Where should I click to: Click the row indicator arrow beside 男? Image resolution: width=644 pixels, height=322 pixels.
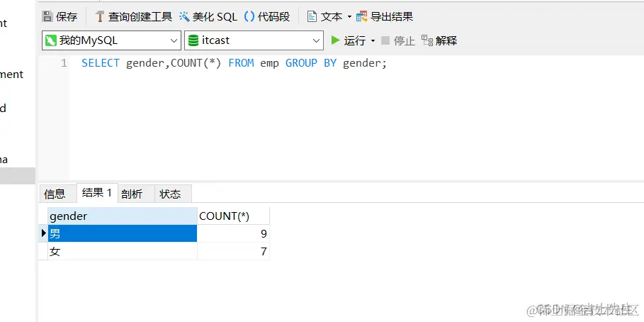(43, 233)
